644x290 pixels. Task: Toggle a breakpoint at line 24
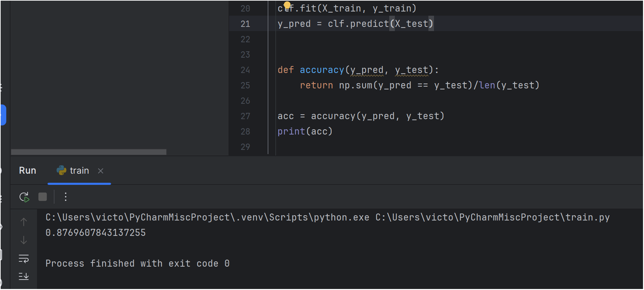click(245, 70)
